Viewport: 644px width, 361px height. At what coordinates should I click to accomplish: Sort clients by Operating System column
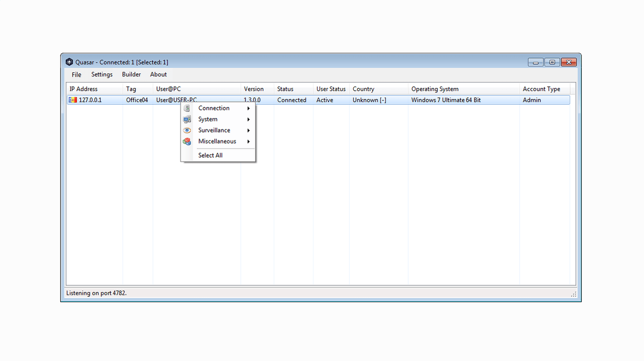pyautogui.click(x=435, y=89)
